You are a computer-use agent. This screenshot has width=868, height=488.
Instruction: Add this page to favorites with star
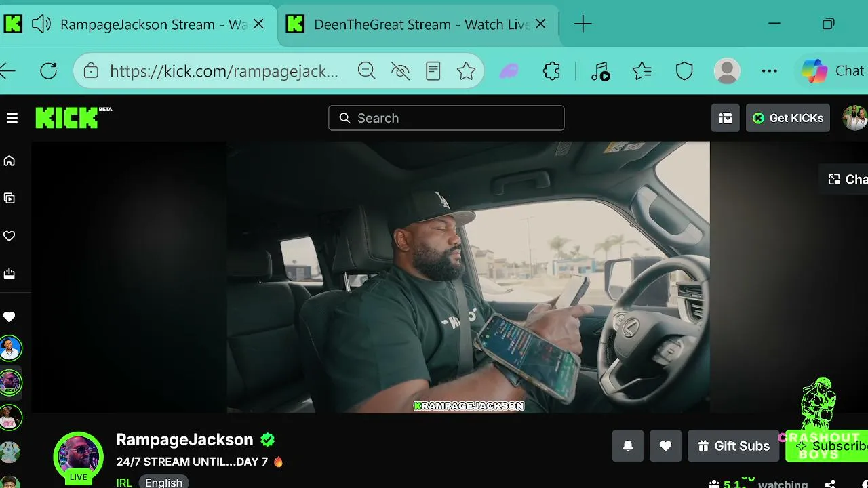(466, 70)
